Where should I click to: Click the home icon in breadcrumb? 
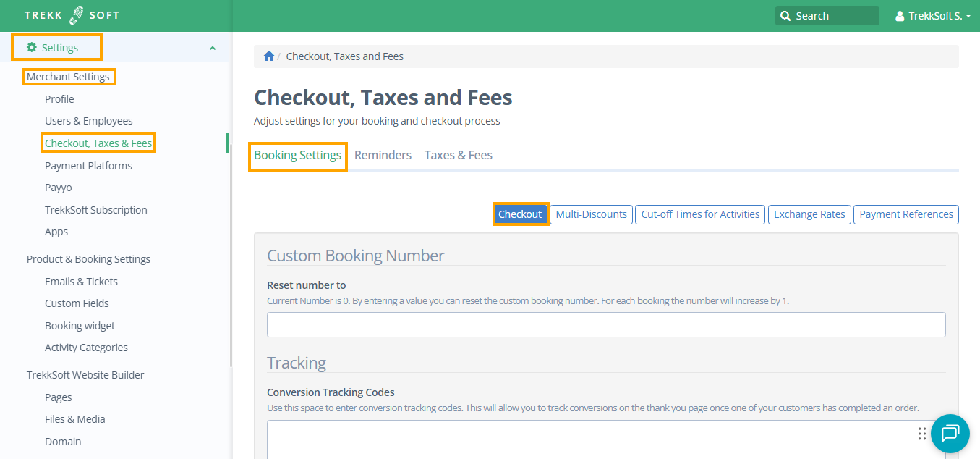pos(269,56)
